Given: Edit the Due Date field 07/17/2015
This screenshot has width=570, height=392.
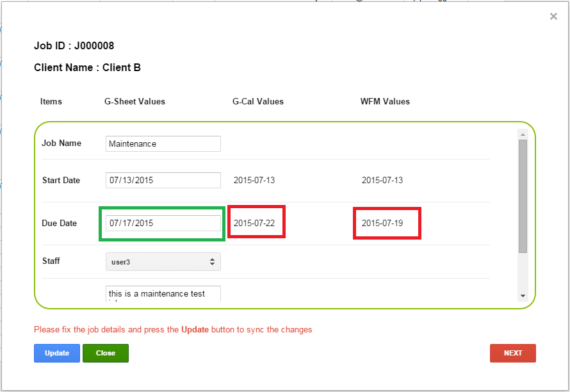Looking at the screenshot, I should click(163, 224).
